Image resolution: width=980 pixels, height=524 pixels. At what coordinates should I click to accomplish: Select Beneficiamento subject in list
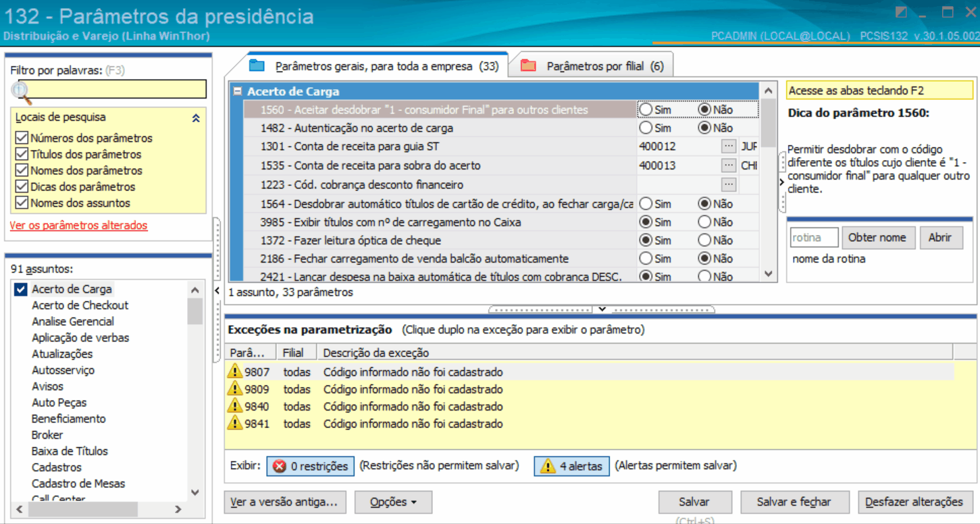point(69,419)
